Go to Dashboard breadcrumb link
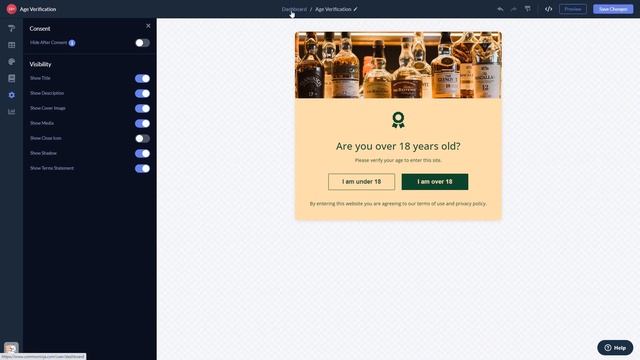Viewport: 640px width, 360px height. [x=294, y=9]
